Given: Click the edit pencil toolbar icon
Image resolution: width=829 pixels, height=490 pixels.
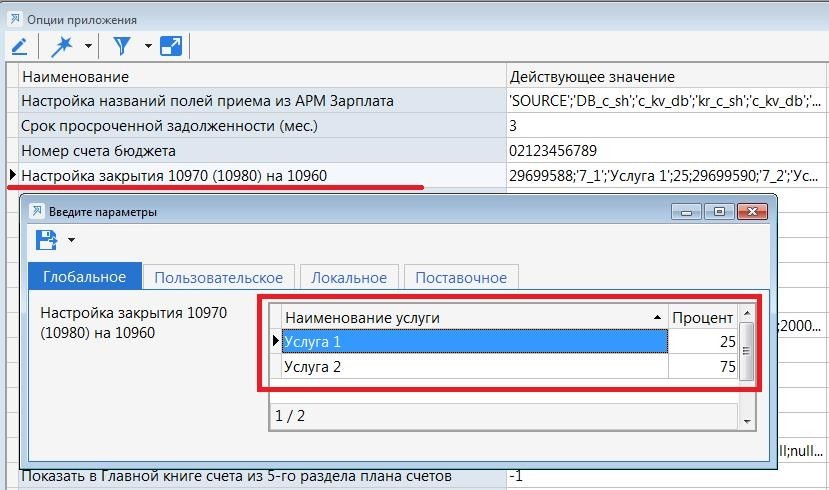Looking at the screenshot, I should (20, 47).
